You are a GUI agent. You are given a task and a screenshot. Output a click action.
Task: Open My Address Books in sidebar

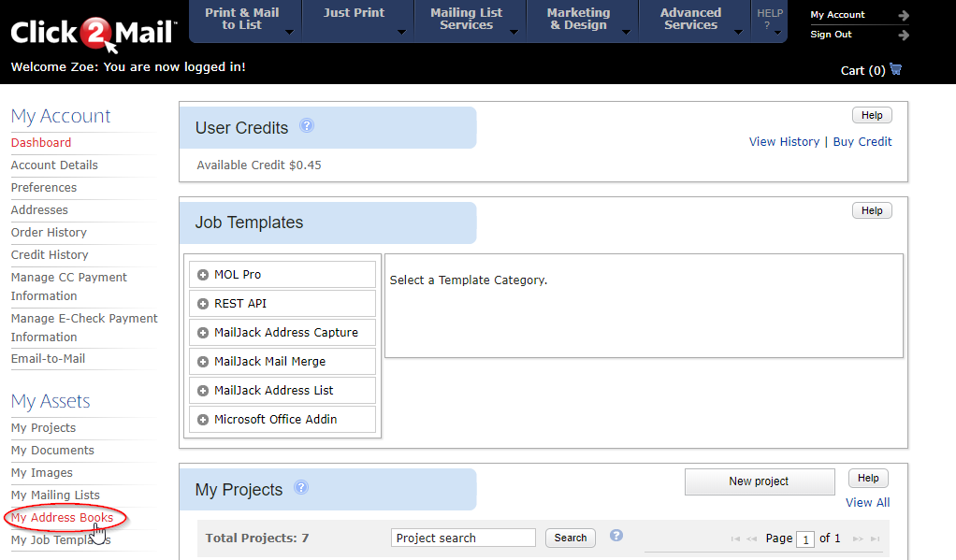click(62, 517)
